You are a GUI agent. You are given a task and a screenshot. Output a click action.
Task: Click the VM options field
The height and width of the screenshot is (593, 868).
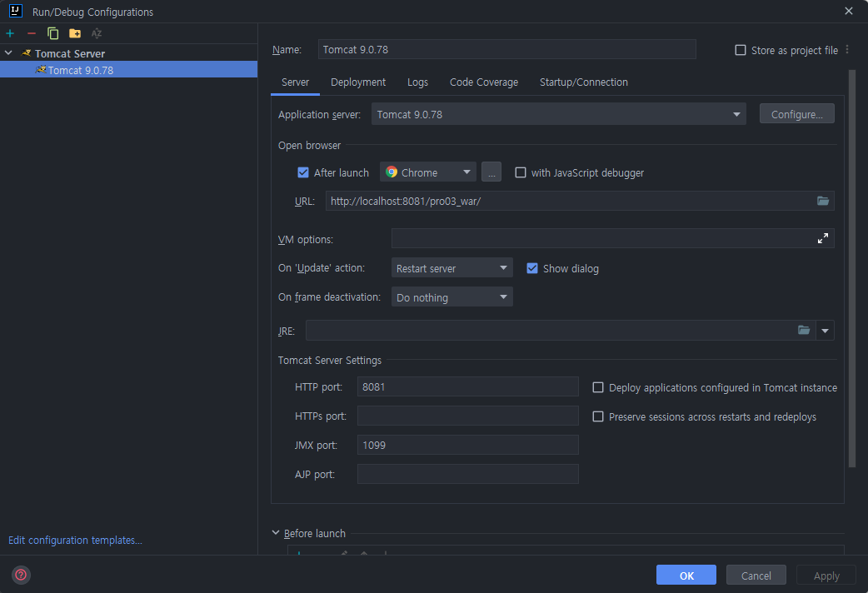tap(613, 238)
